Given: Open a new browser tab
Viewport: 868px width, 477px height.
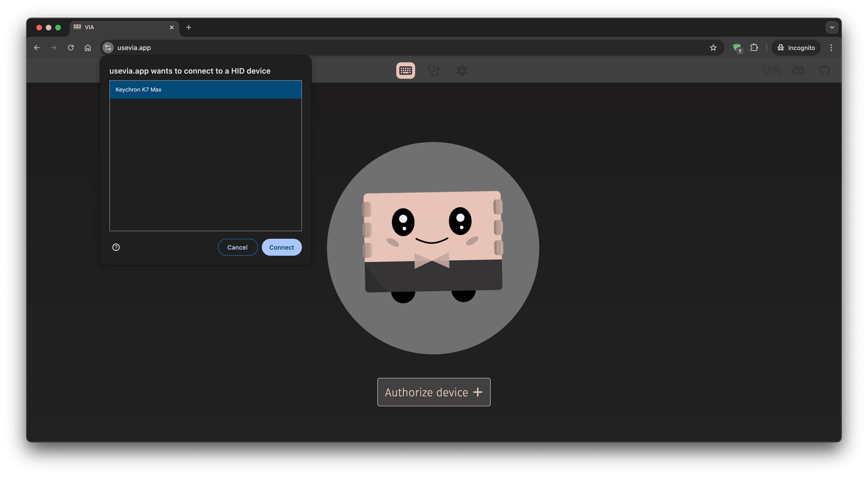Looking at the screenshot, I should pyautogui.click(x=189, y=27).
